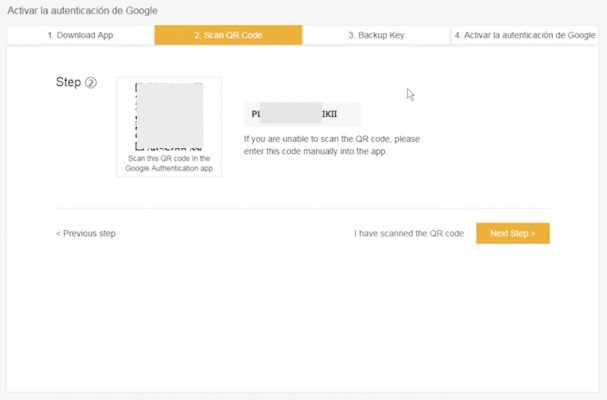Switch to the Backup Key tab
Screen dimensions: 607x400
[x=376, y=35]
